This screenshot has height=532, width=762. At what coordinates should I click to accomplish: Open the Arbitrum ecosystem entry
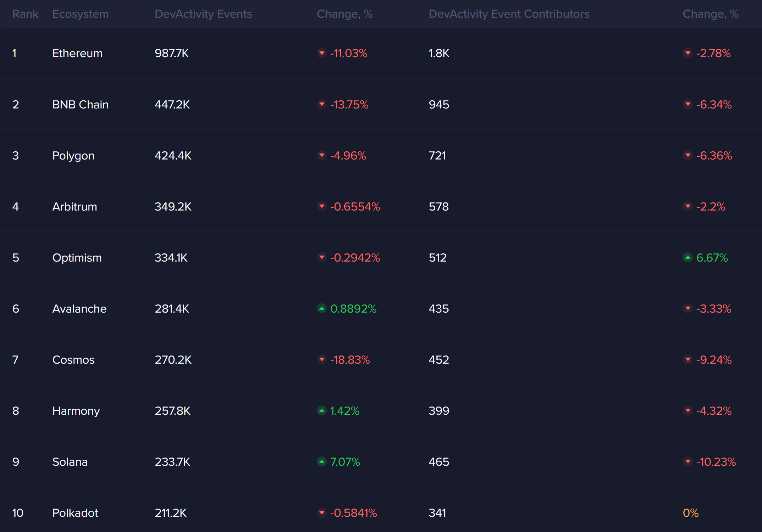(74, 207)
